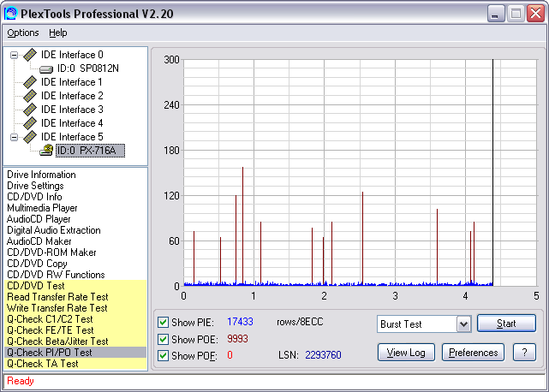Viewport: 549px width, 392px height.
Task: Select IDE Interface 2 label
Action: 72,96
